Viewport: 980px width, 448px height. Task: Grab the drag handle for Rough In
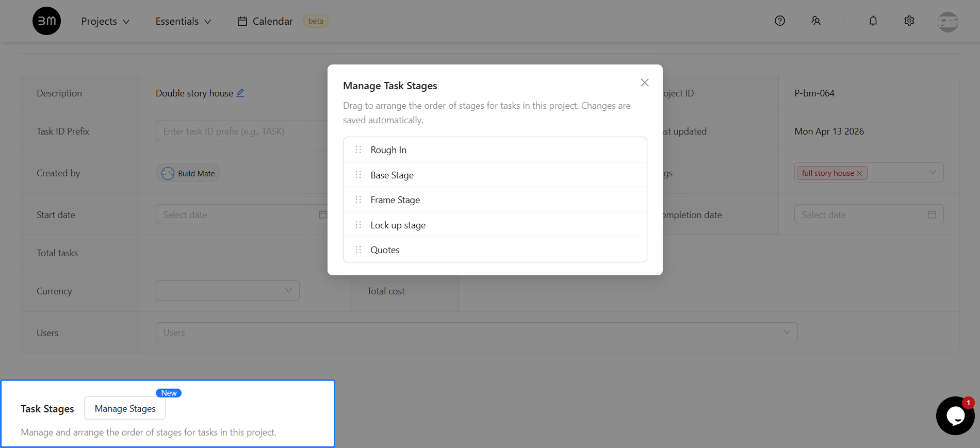[x=358, y=150]
